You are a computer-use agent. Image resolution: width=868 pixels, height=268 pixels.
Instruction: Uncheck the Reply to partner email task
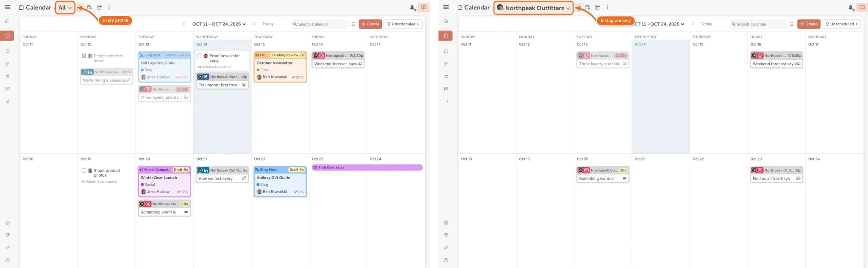84,56
